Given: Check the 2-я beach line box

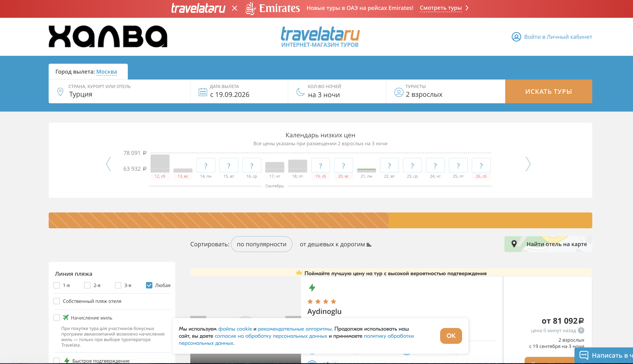Looking at the screenshot, I should click(87, 285).
